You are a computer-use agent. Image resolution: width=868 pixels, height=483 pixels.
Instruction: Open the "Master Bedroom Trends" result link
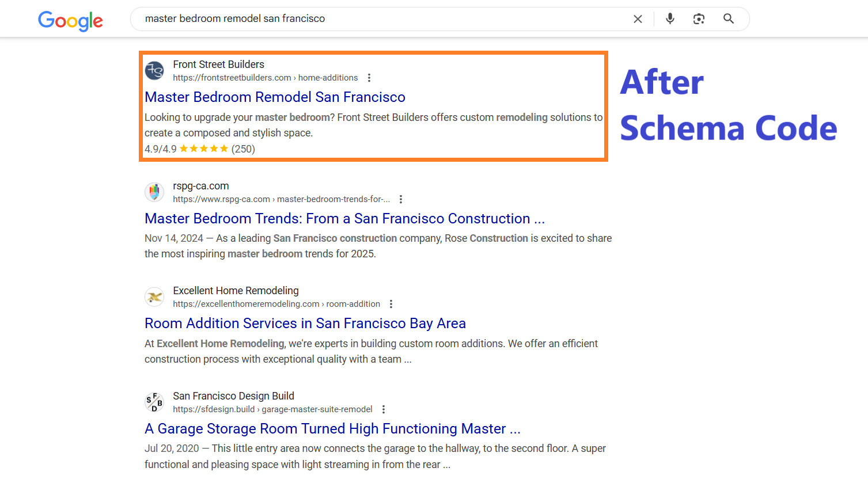(x=344, y=219)
